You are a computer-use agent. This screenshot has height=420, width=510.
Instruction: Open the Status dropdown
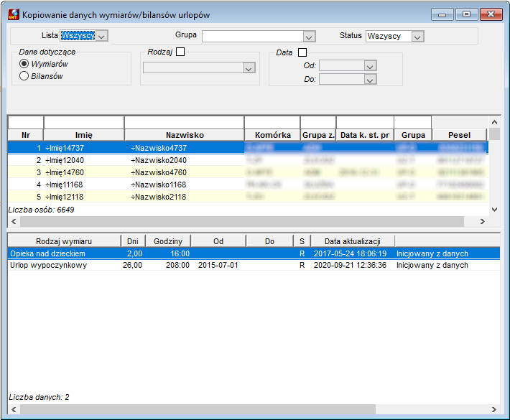(x=417, y=37)
